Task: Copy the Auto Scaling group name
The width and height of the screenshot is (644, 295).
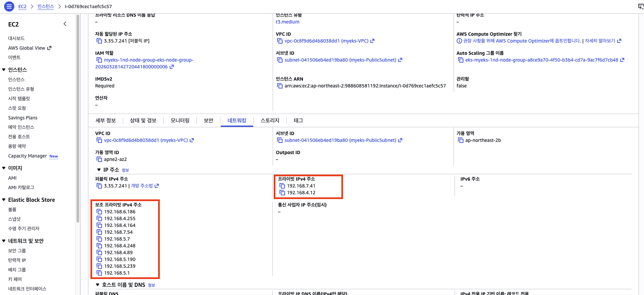Action: point(461,60)
